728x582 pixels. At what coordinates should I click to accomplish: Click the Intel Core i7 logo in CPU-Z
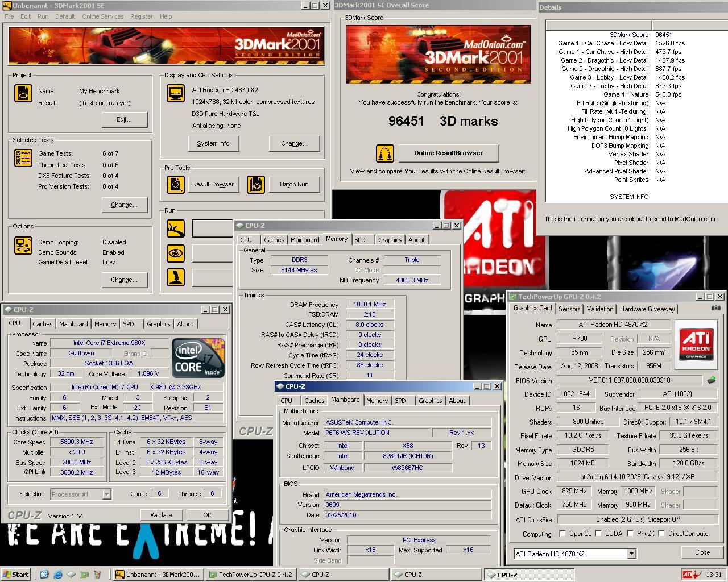198,358
